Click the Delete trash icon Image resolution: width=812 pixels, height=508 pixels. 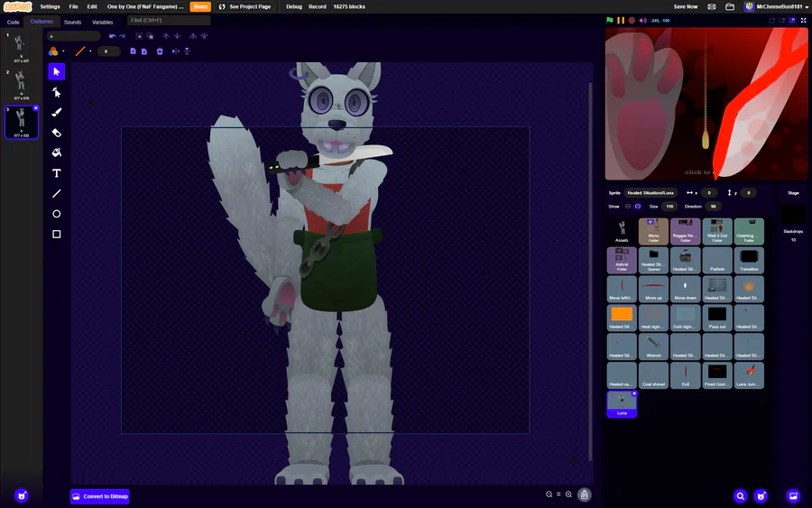pyautogui.click(x=160, y=51)
